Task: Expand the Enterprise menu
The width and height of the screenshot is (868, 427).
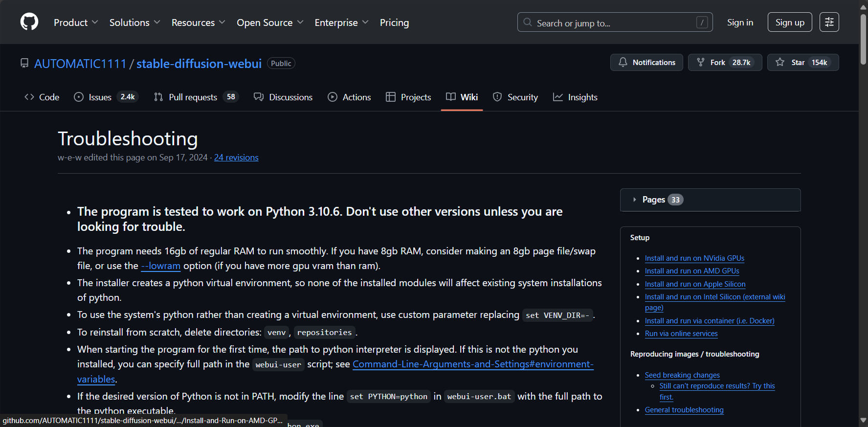Action: 341,22
